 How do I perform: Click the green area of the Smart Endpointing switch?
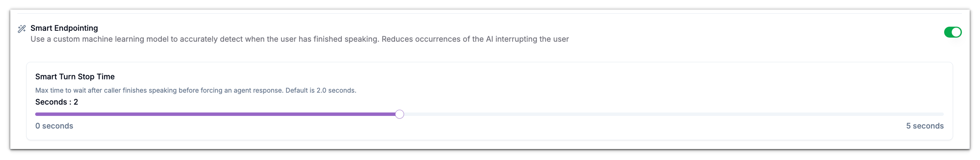point(948,32)
